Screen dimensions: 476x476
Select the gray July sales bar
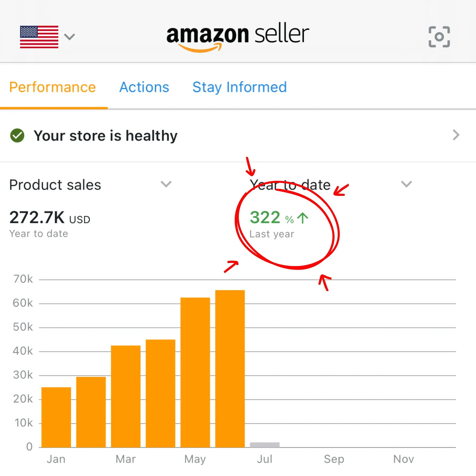[265, 445]
